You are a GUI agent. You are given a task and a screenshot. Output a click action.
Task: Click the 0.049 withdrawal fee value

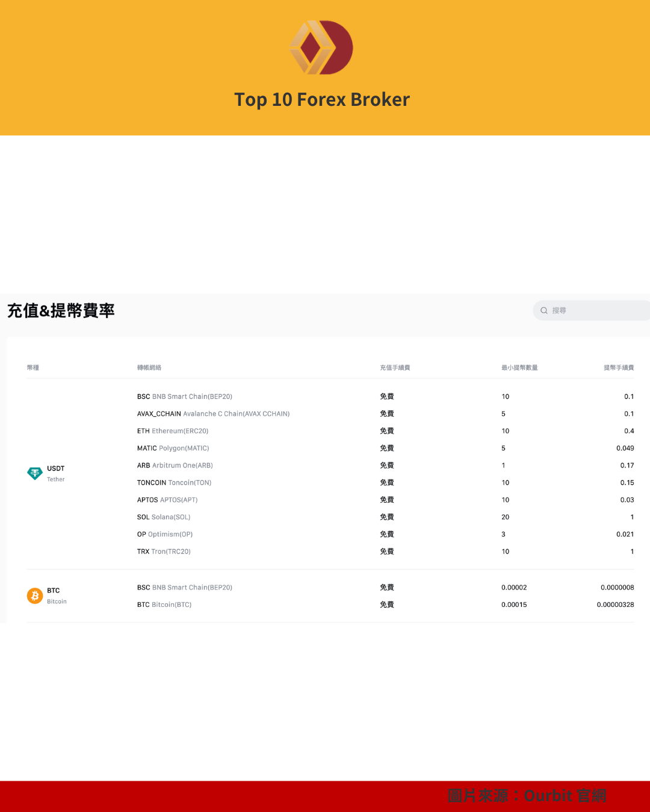tap(627, 448)
